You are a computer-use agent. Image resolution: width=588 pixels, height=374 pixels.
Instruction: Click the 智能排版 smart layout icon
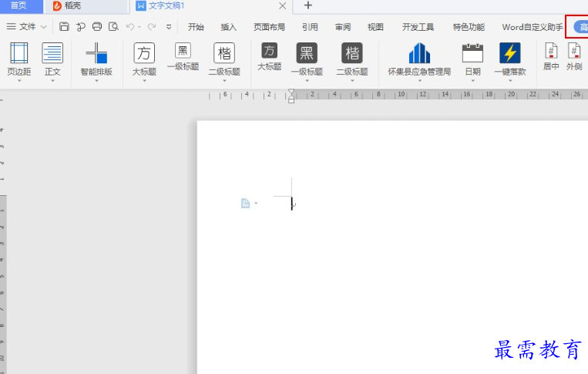97,53
